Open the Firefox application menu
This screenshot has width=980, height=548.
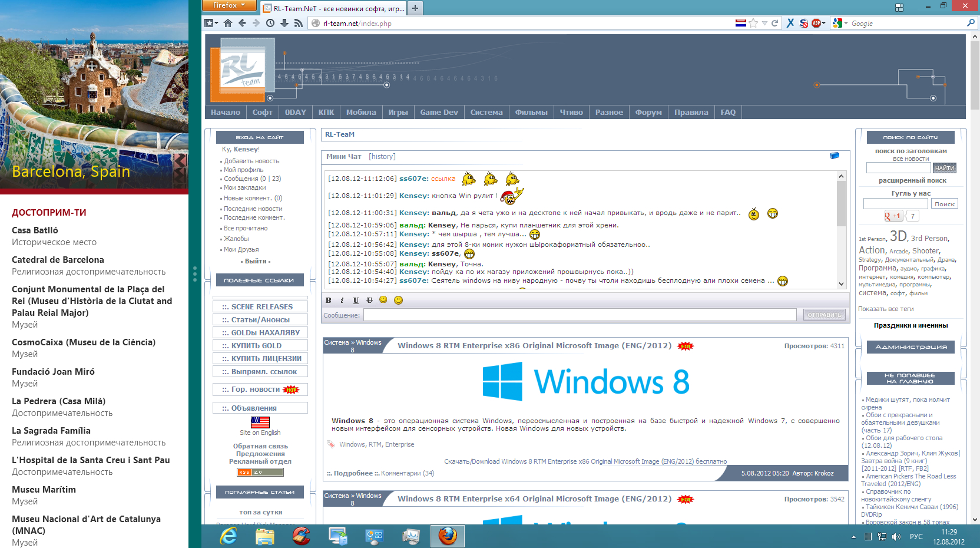pos(229,5)
